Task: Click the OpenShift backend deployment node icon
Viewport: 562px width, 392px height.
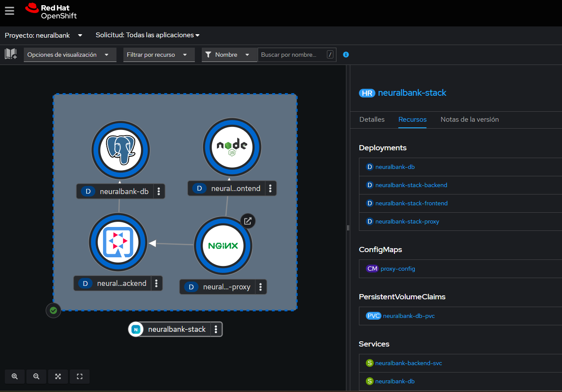Action: tap(118, 242)
